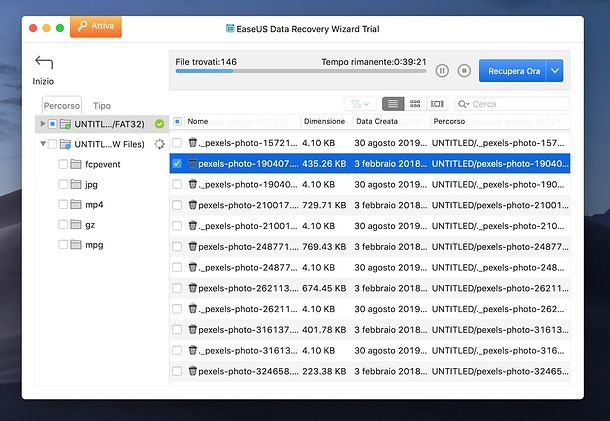
Task: Click trash icon of 223.38 KB file
Action: (193, 371)
